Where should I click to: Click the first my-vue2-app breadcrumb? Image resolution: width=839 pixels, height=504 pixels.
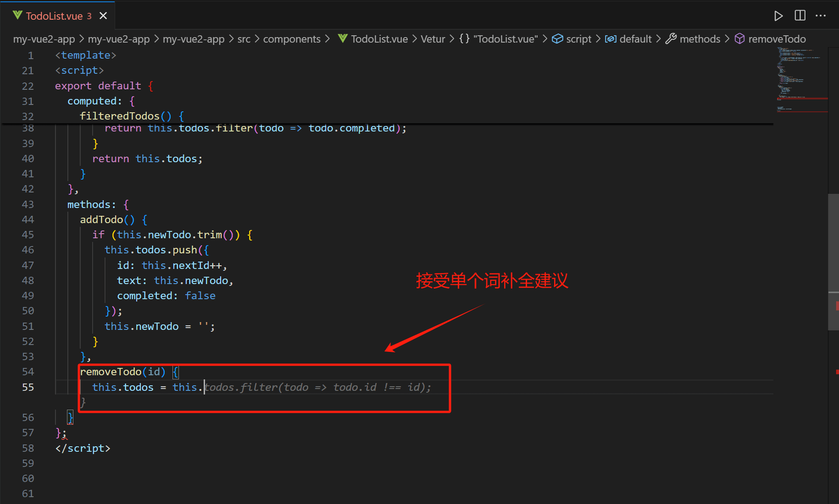click(44, 39)
